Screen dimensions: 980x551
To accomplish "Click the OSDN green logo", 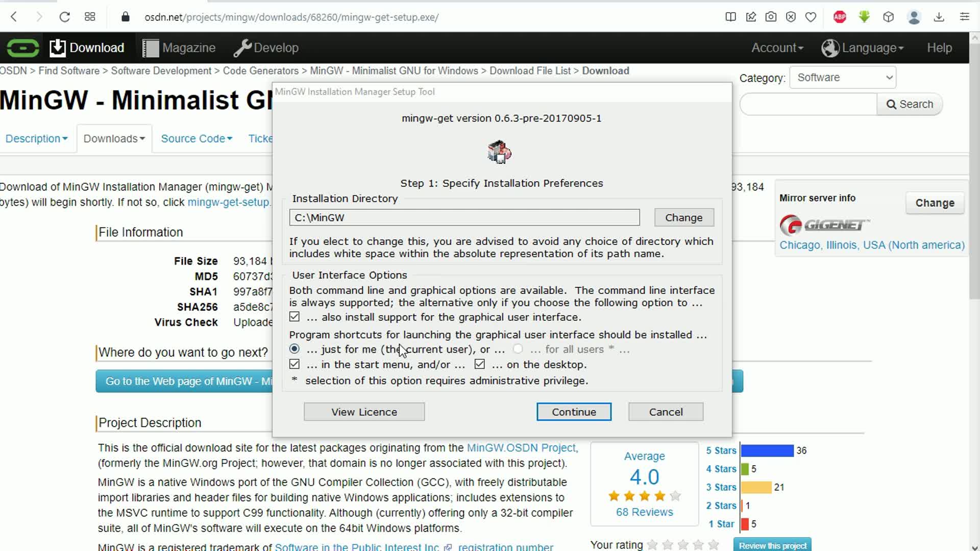I will (x=23, y=48).
